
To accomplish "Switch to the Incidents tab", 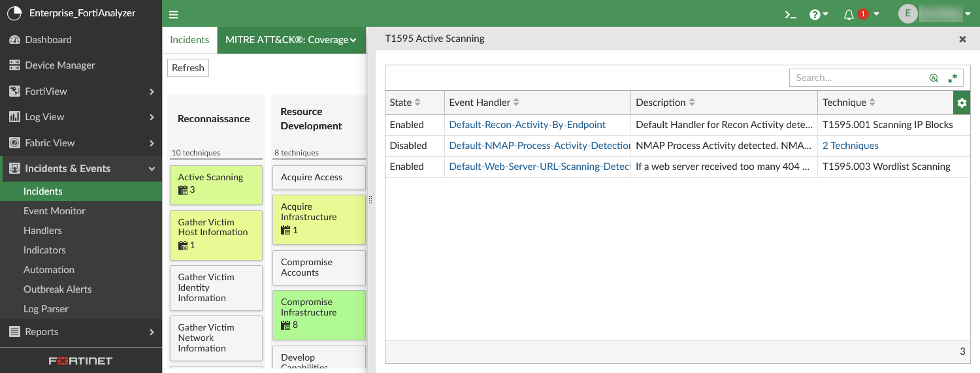I will pyautogui.click(x=189, y=40).
